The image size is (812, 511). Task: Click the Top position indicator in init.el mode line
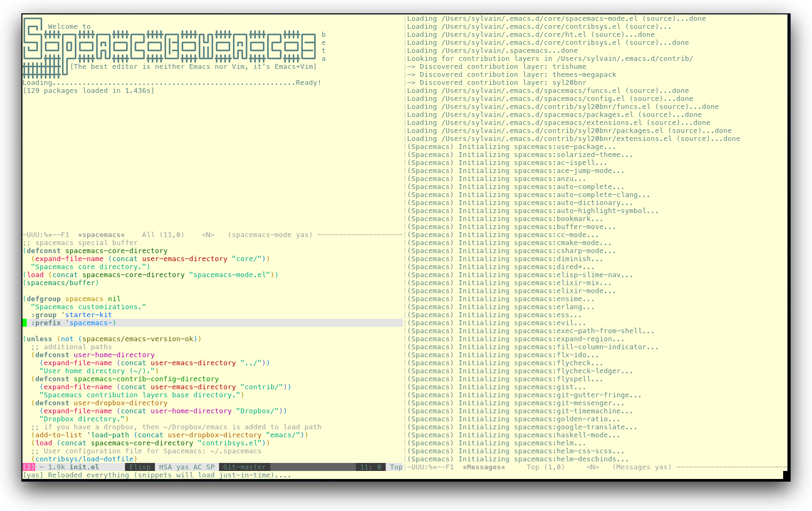click(396, 467)
